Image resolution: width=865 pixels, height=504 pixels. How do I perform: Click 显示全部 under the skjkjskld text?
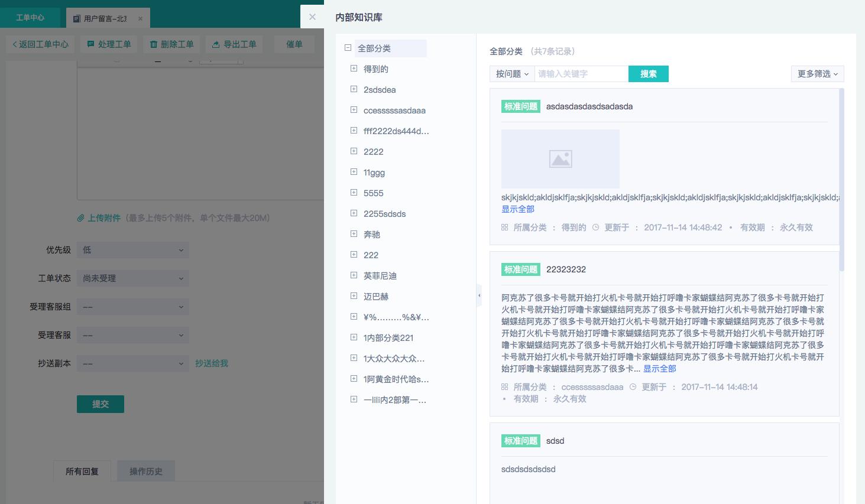point(518,209)
